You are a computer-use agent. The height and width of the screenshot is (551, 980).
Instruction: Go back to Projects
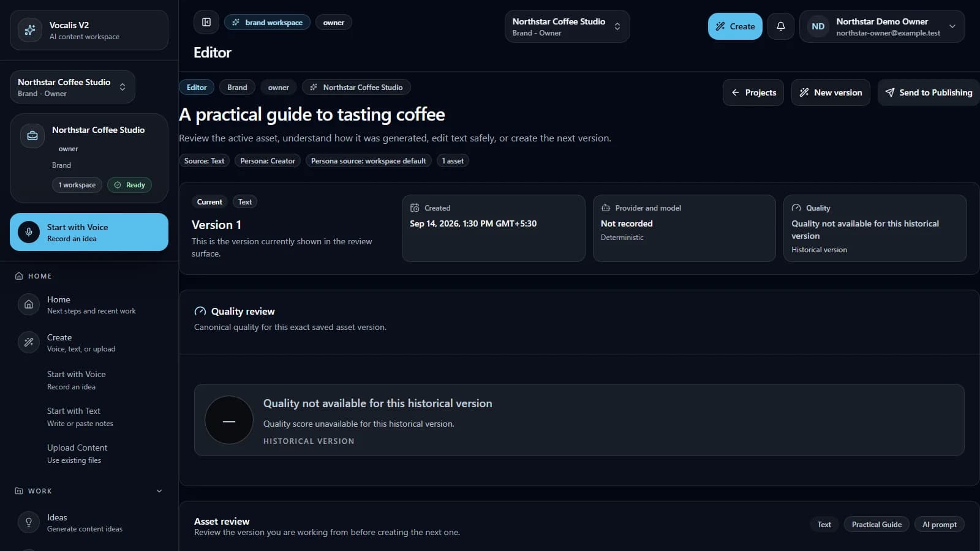753,92
